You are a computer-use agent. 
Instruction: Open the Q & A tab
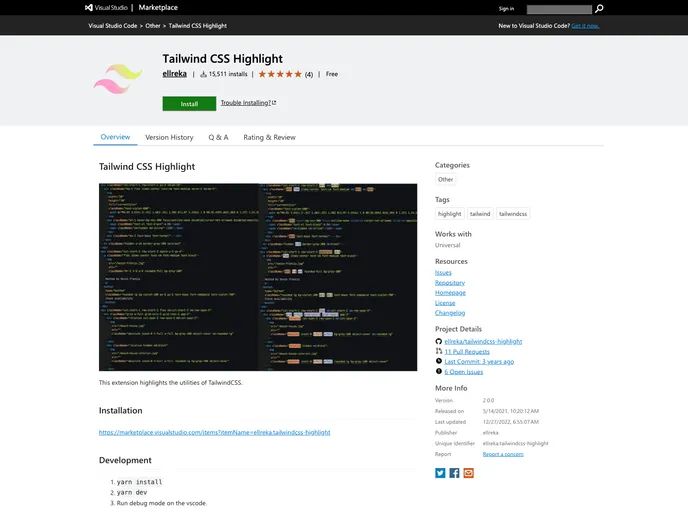218,137
